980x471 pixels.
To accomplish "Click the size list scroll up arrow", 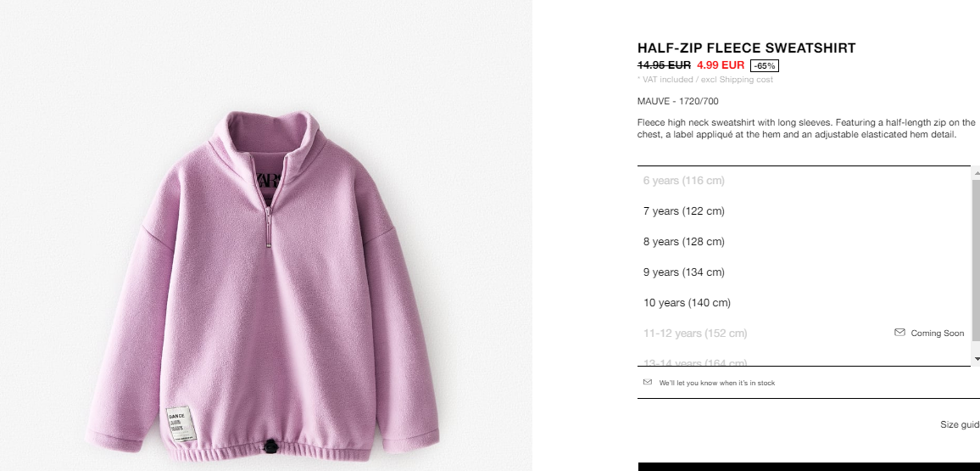I will 977,172.
